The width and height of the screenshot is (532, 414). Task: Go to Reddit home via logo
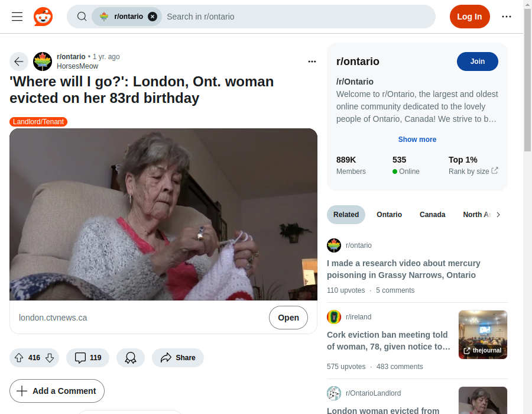click(43, 17)
